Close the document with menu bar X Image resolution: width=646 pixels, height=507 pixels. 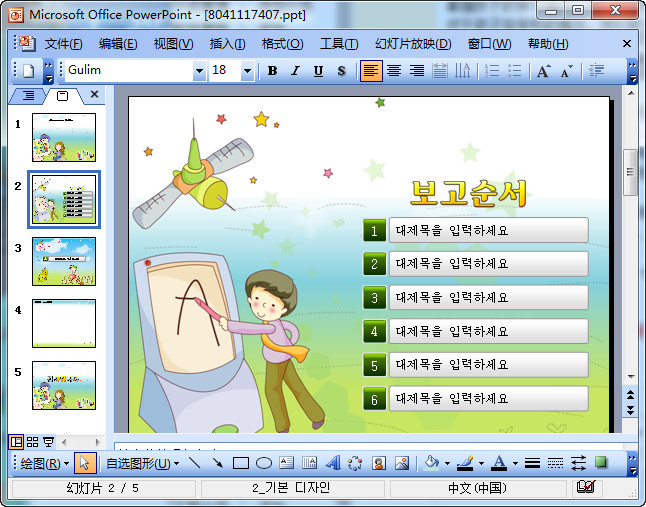[627, 43]
